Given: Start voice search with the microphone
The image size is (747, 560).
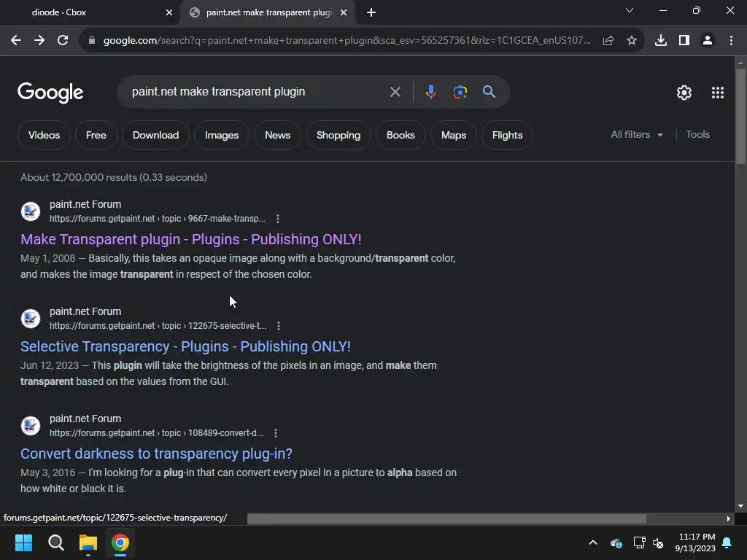Looking at the screenshot, I should (x=430, y=92).
